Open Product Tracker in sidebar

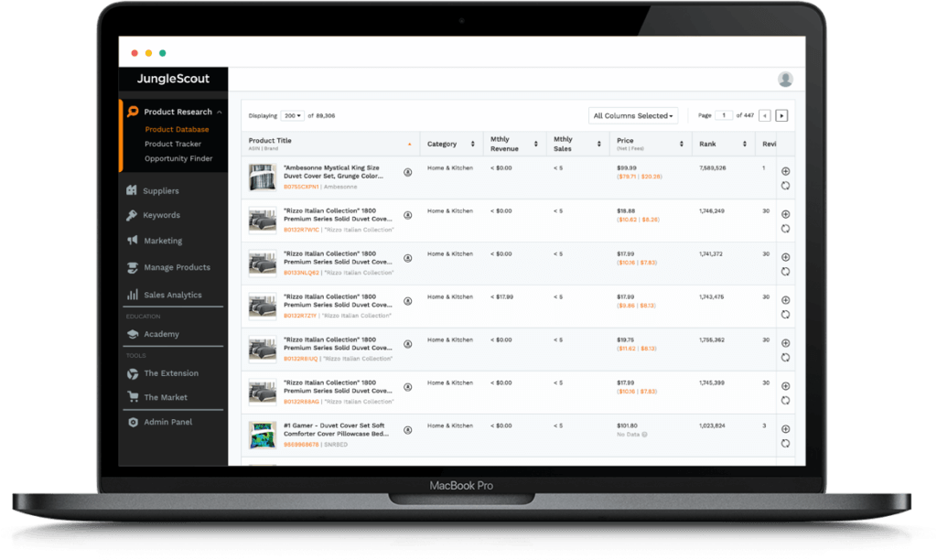173,144
